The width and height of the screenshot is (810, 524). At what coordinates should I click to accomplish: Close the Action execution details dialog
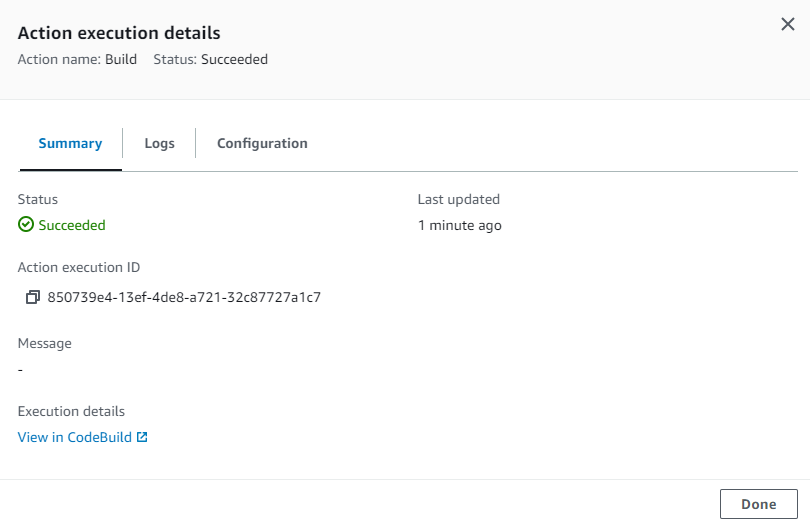[787, 25]
